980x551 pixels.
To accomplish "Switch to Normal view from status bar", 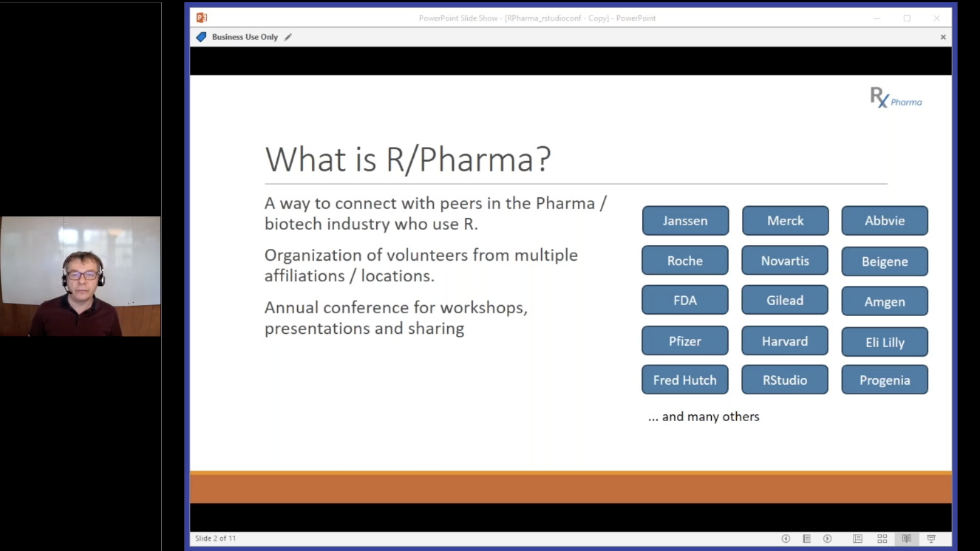I will click(x=858, y=538).
